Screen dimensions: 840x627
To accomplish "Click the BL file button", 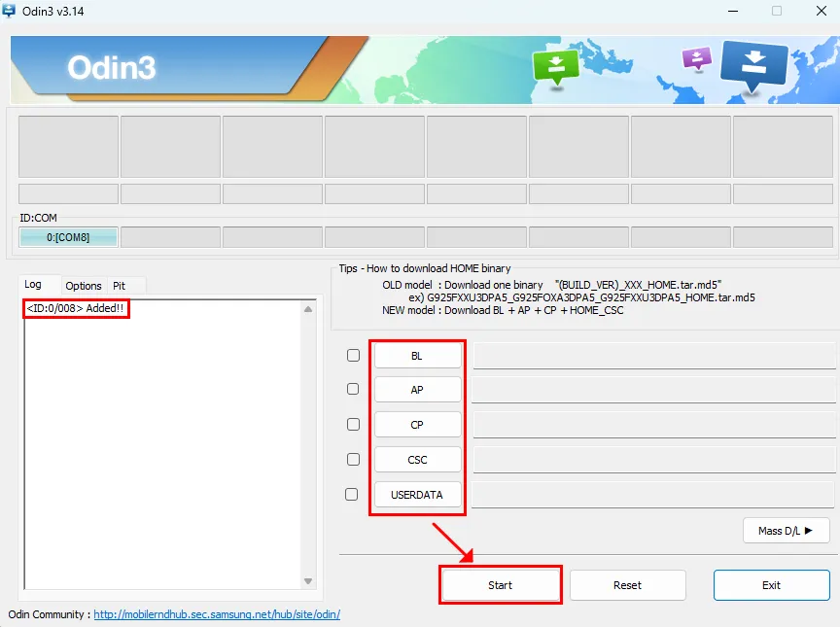I will 417,356.
